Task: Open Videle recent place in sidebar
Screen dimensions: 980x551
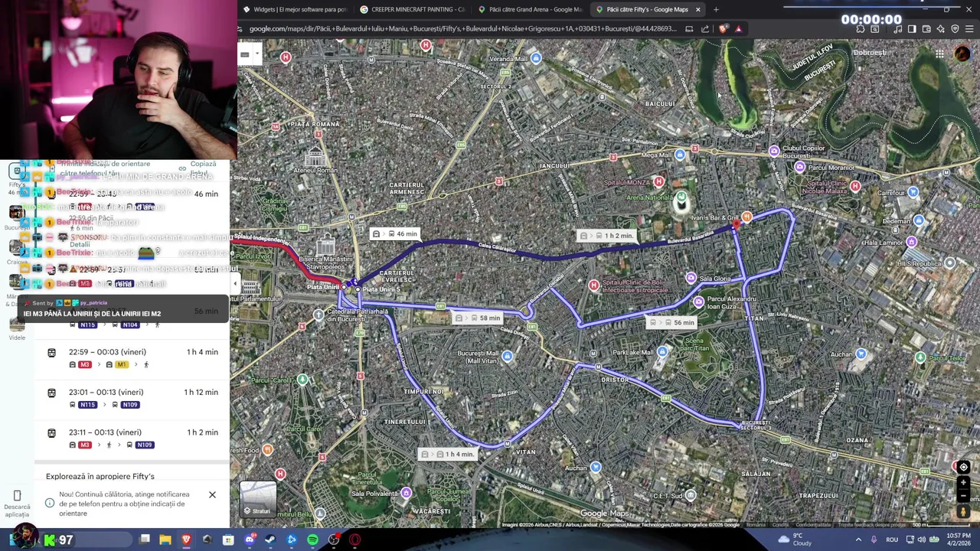Action: coord(17,327)
